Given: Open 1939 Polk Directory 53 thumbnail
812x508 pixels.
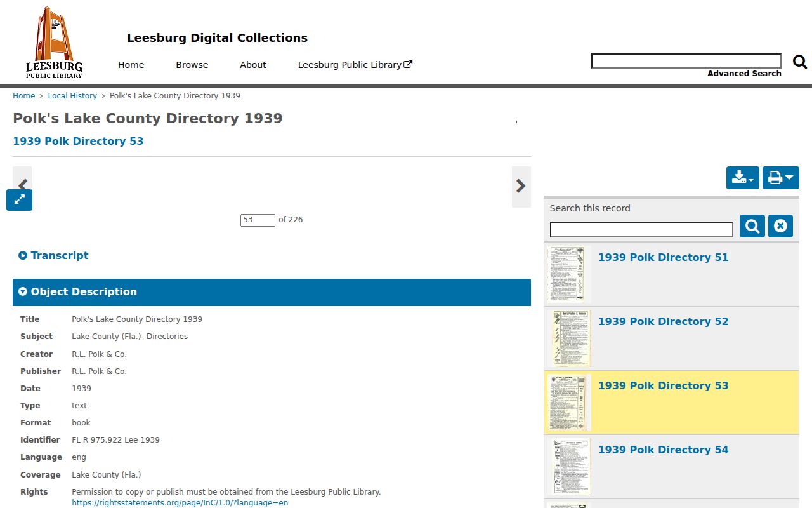Looking at the screenshot, I should coord(569,403).
